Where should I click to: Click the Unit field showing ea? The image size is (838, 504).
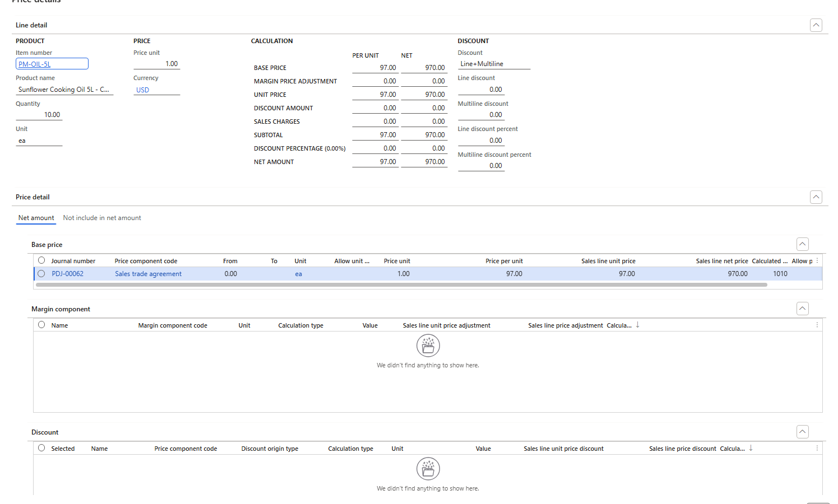coord(39,141)
